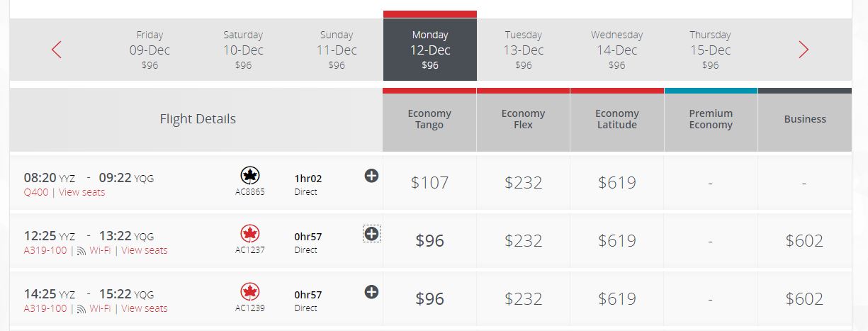
Task: Click the Wi-Fi icon on 12:25 flight
Action: click(81, 251)
